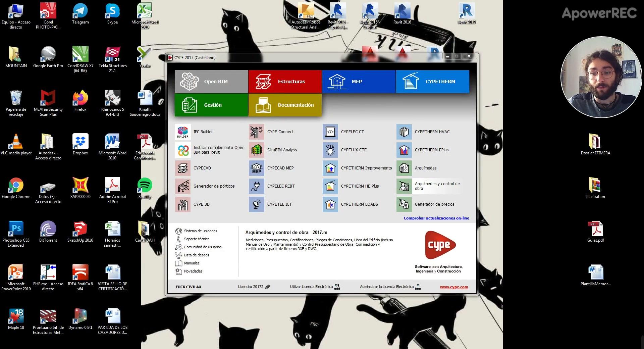Viewport: 644px width, 349px height.
Task: Click Administrar la Licencia Electrónica
Action: 390,287
